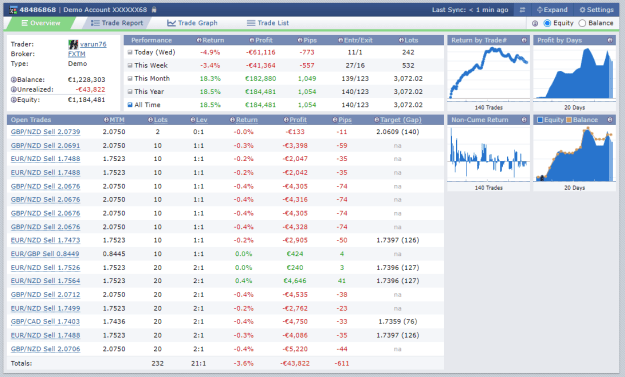625x377 pixels.
Task: Click info icon on Non-Cume Return chart
Action: tap(524, 120)
